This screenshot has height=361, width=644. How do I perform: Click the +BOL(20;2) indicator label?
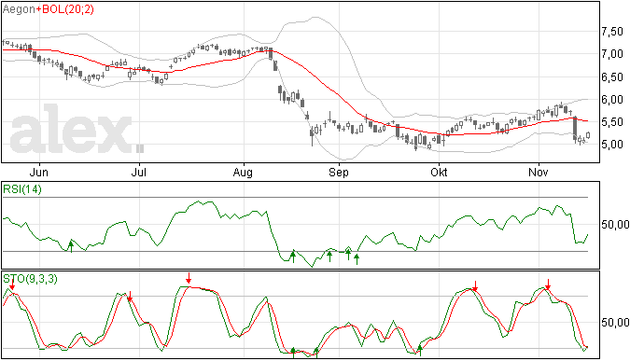[x=65, y=9]
